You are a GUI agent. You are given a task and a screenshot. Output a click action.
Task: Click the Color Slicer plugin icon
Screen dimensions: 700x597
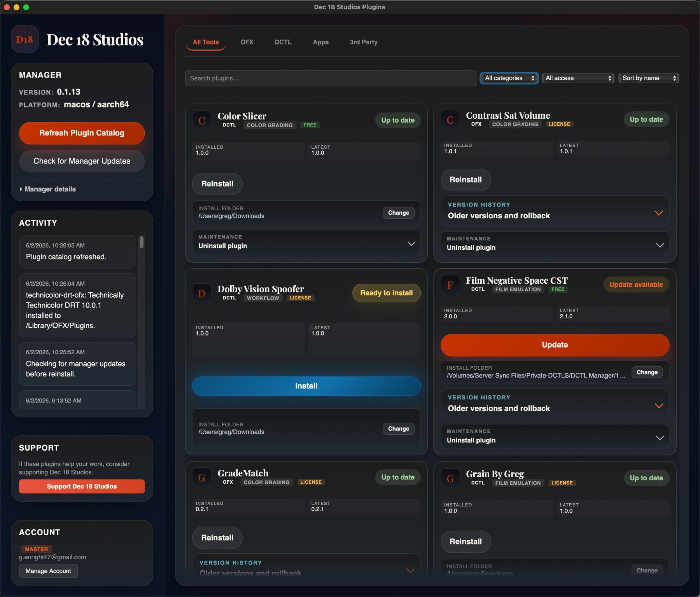coord(202,120)
